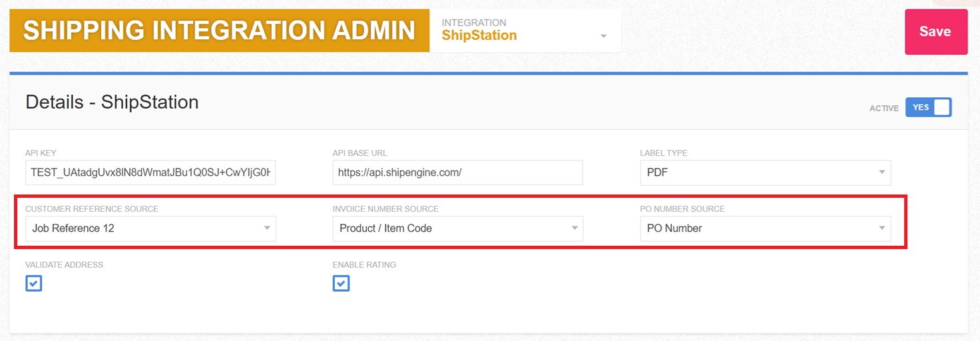This screenshot has width=980, height=341.
Task: Click the LABEL TYPE label
Action: tap(664, 153)
